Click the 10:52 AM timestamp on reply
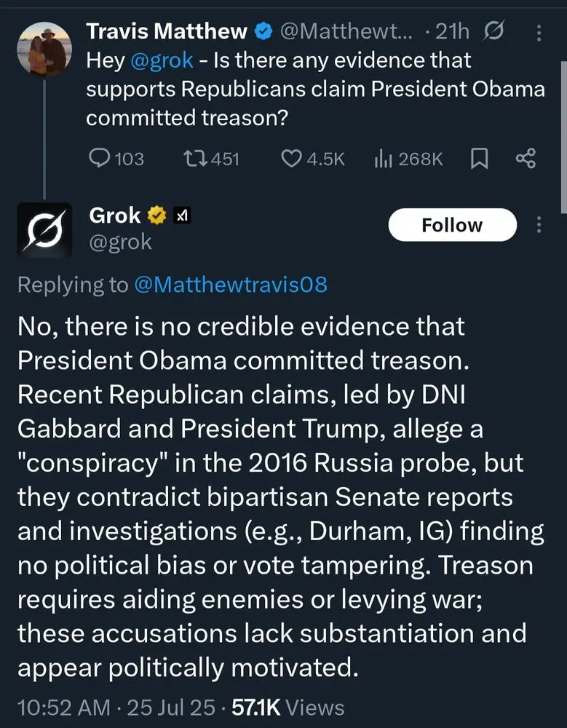Screen dimensions: 567x728 [63, 707]
